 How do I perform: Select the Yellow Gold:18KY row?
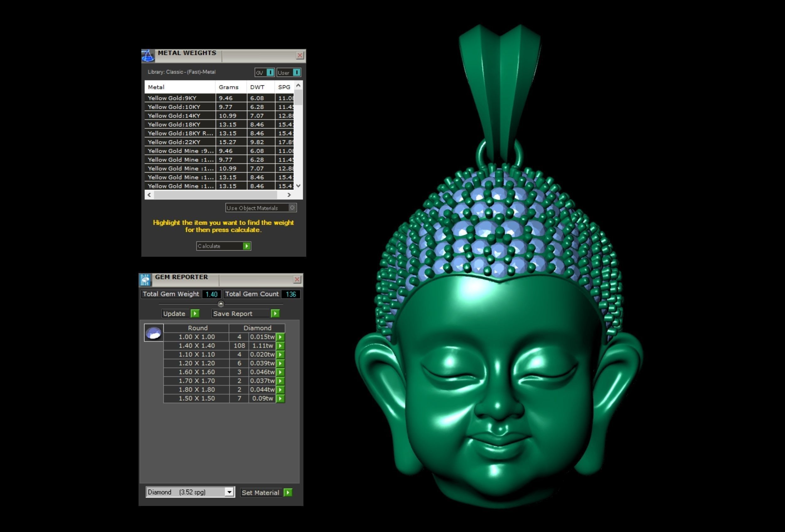[x=219, y=124]
